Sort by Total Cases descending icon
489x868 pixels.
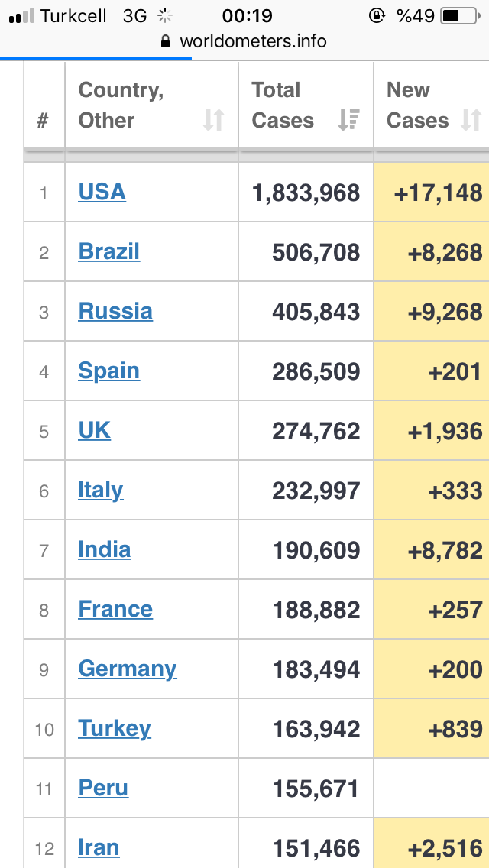pyautogui.click(x=349, y=120)
